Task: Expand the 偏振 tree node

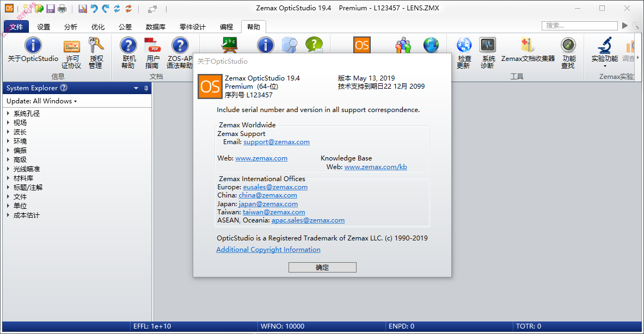Action: (8, 150)
